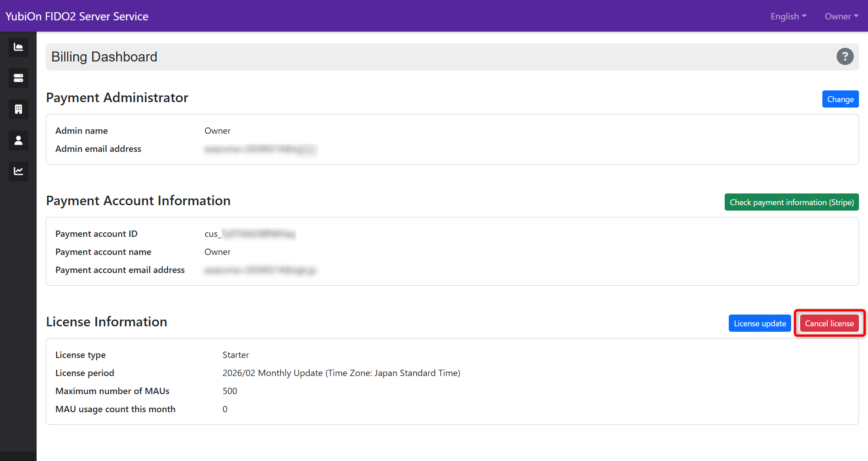The height and width of the screenshot is (461, 868).
Task: Click the payment account ID value
Action: [250, 234]
